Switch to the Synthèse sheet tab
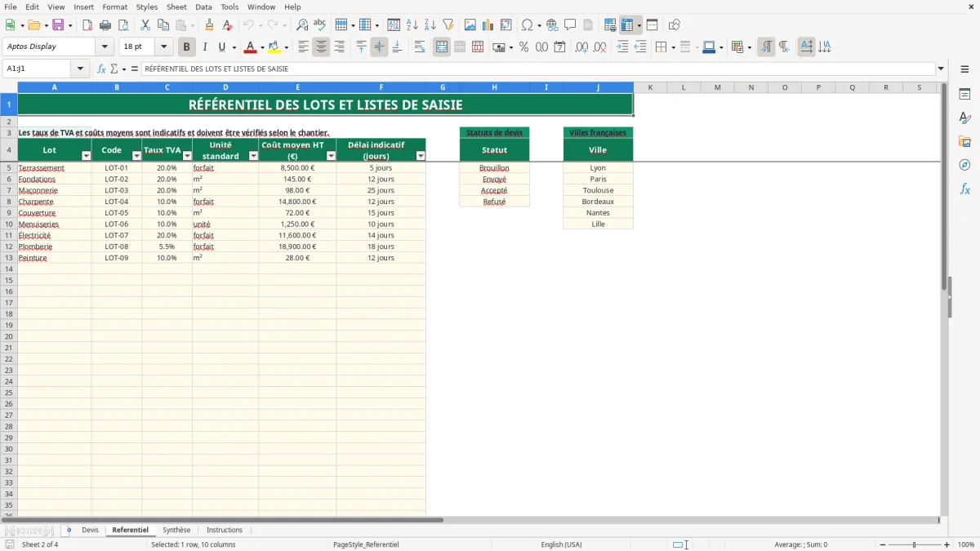Viewport: 980px width, 551px height. pos(176,531)
